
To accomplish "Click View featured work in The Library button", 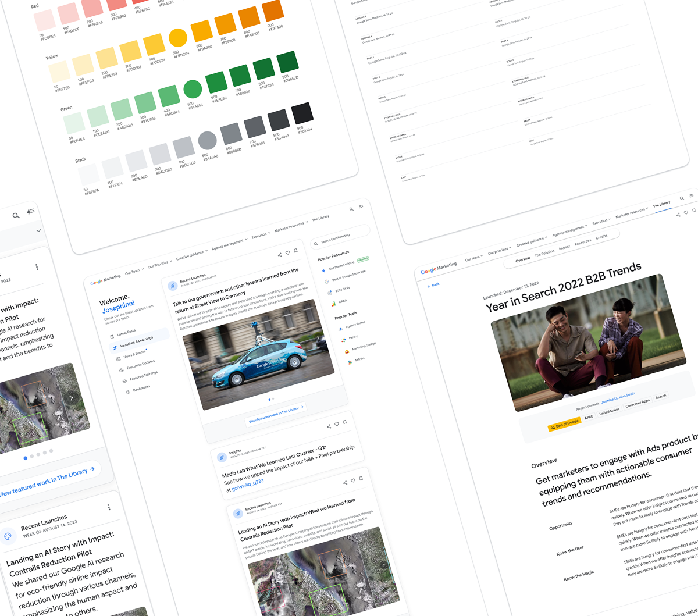I will point(276,414).
